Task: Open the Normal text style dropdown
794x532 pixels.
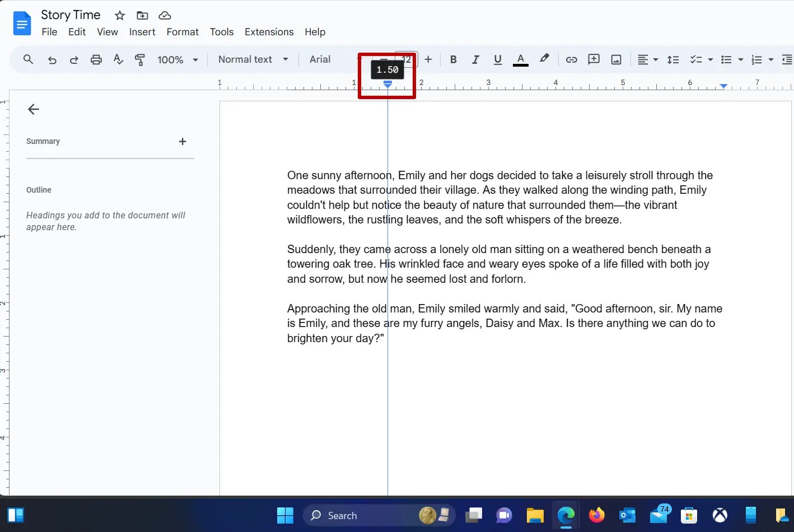Action: [252, 59]
